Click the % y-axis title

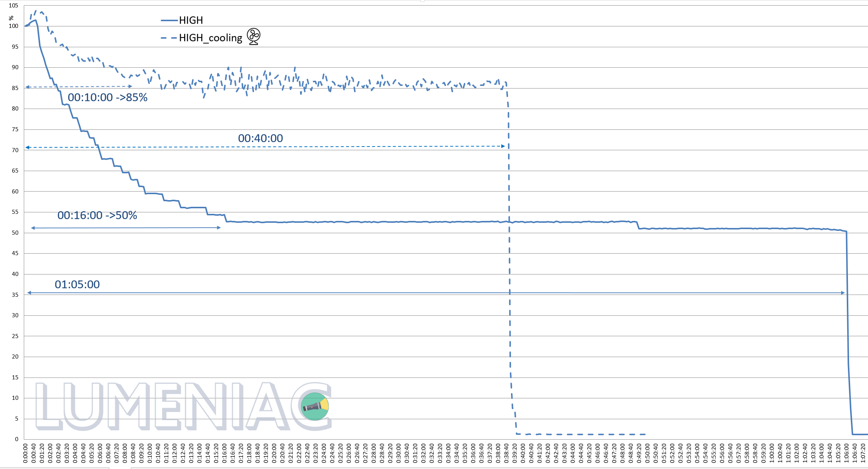click(x=11, y=18)
